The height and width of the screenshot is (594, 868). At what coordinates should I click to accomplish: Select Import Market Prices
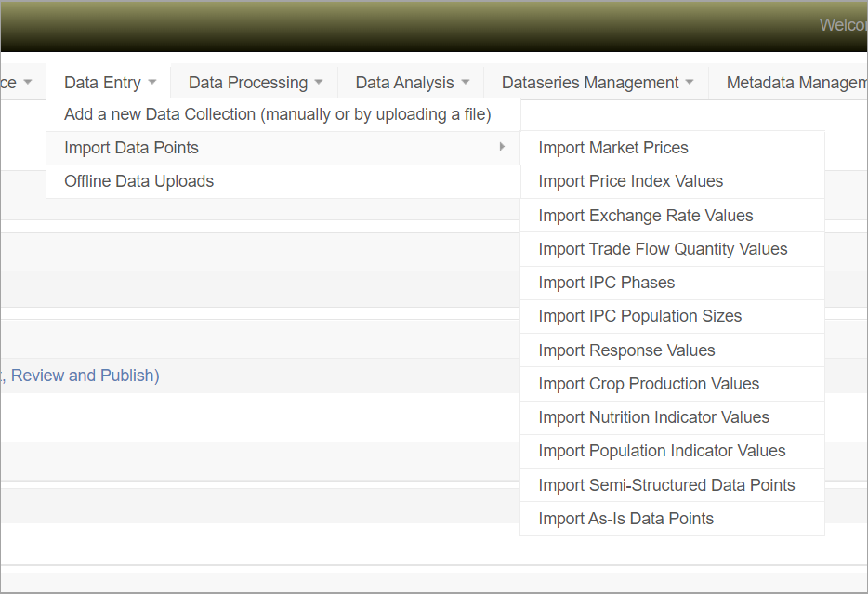click(613, 148)
